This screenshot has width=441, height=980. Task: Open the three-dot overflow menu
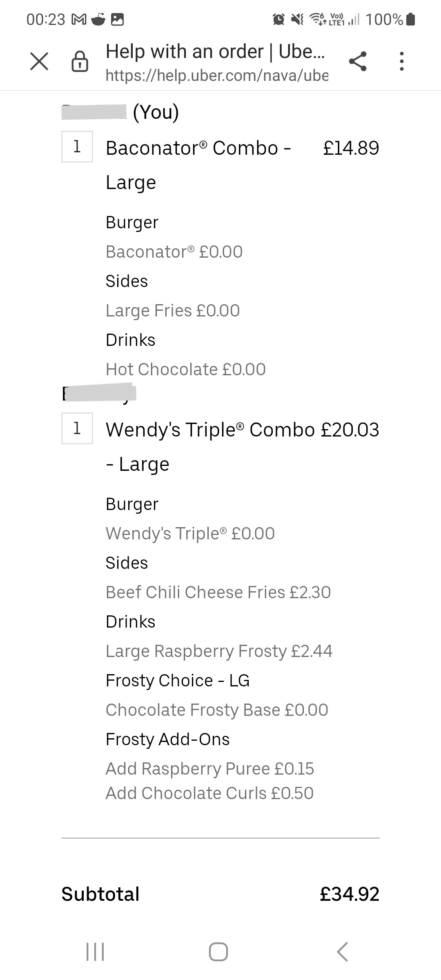402,62
